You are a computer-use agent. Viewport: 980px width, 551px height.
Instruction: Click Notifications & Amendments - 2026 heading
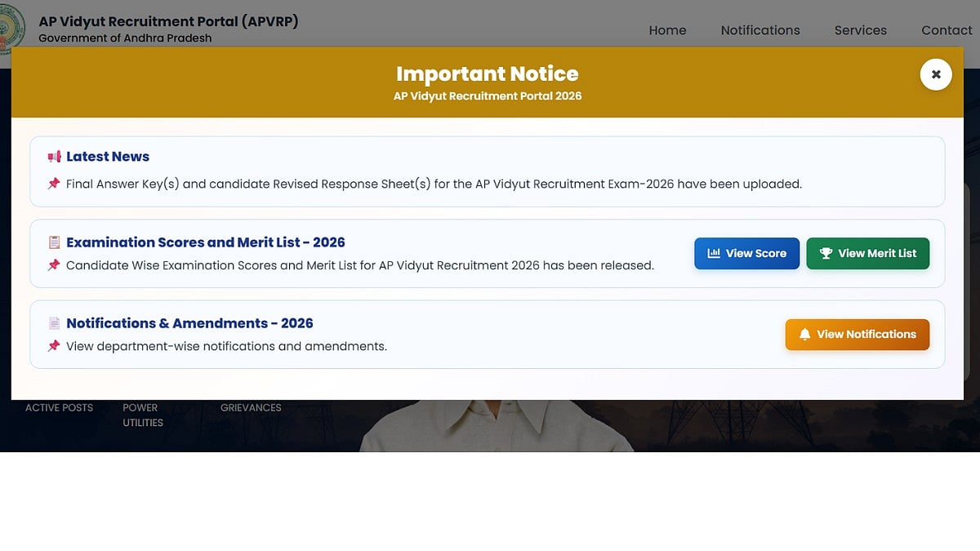click(x=189, y=323)
